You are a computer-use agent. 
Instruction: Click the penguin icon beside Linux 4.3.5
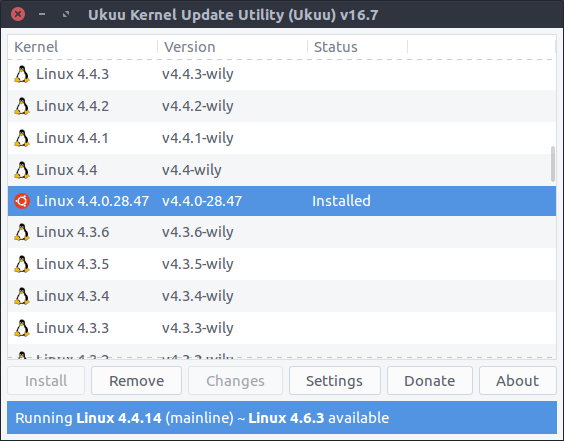pyautogui.click(x=22, y=264)
